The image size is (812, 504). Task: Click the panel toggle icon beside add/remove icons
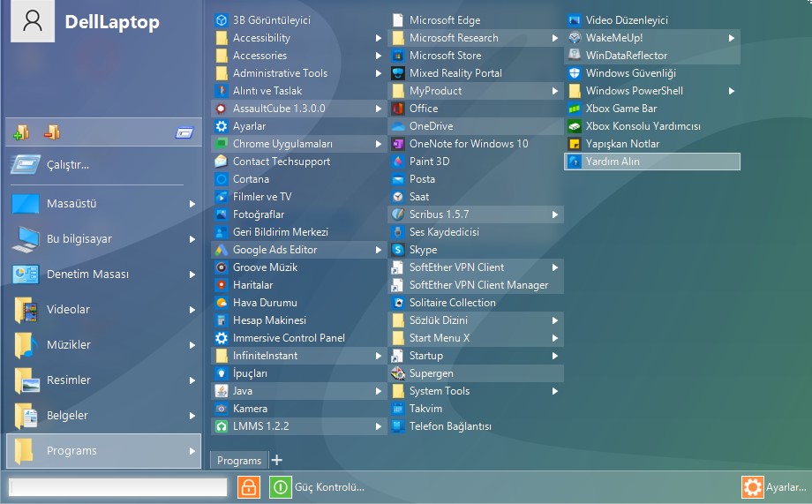coord(184,132)
